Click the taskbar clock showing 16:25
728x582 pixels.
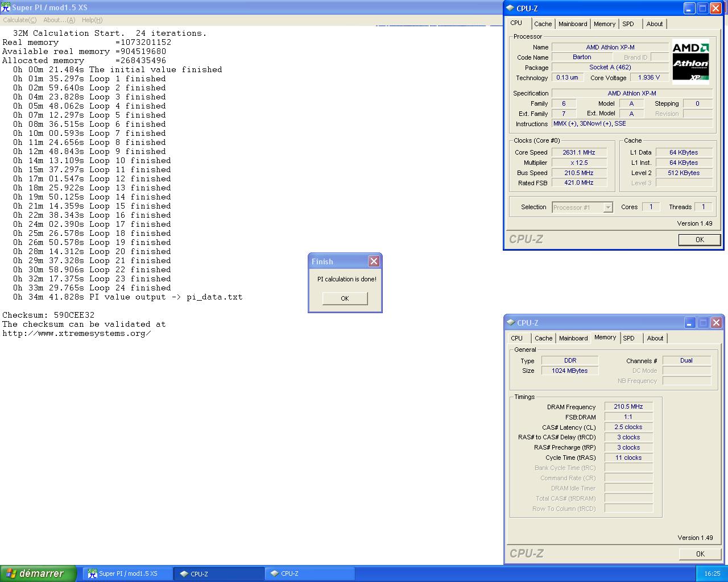pyautogui.click(x=712, y=574)
